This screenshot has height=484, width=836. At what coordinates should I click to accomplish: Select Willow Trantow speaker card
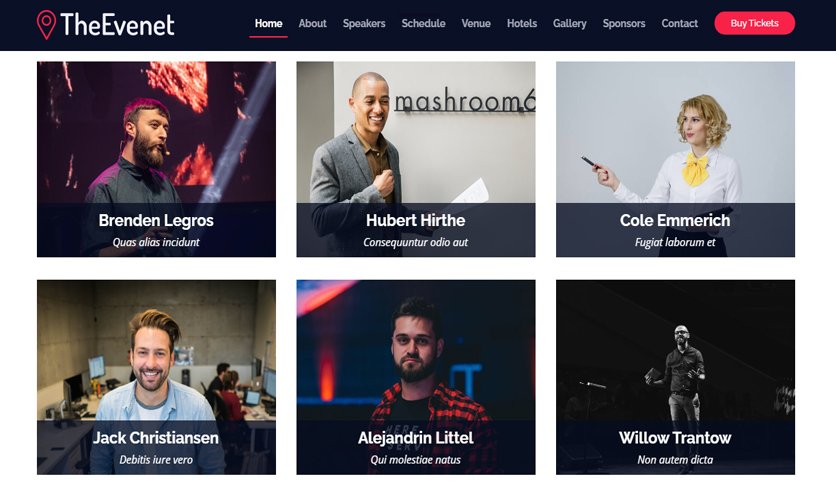(x=676, y=377)
